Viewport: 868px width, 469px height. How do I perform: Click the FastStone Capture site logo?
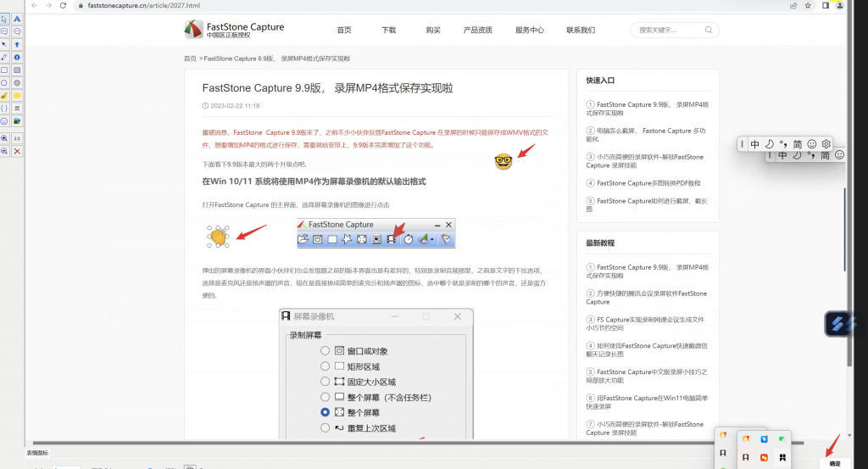coord(234,30)
